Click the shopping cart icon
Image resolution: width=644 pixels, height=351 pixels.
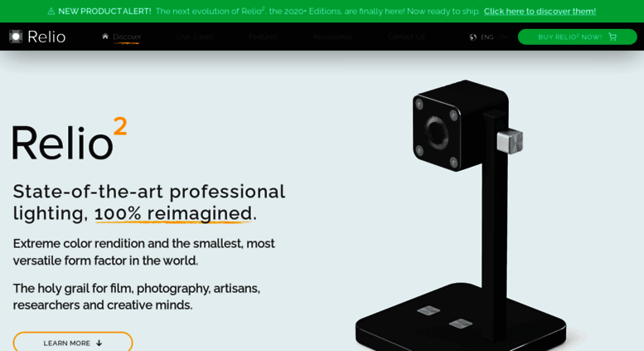pos(613,37)
